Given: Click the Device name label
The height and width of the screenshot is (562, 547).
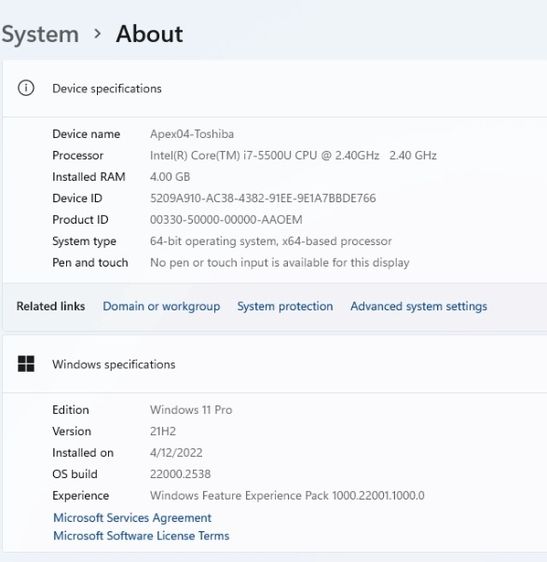Looking at the screenshot, I should coord(86,134).
